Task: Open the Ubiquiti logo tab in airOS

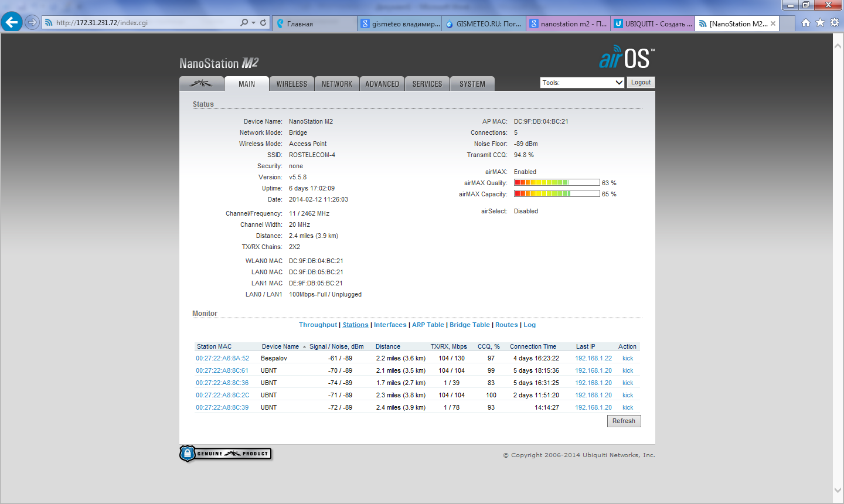Action: (x=201, y=84)
